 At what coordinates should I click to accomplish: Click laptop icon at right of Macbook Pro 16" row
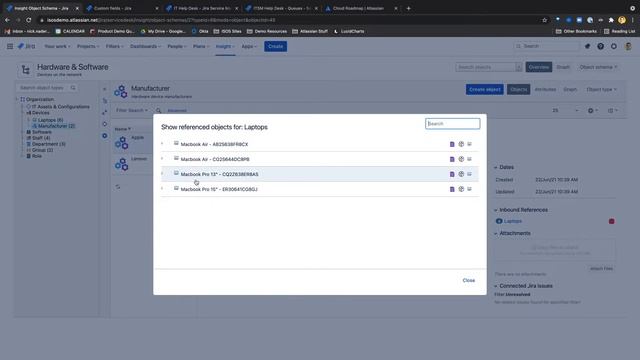pos(469,189)
